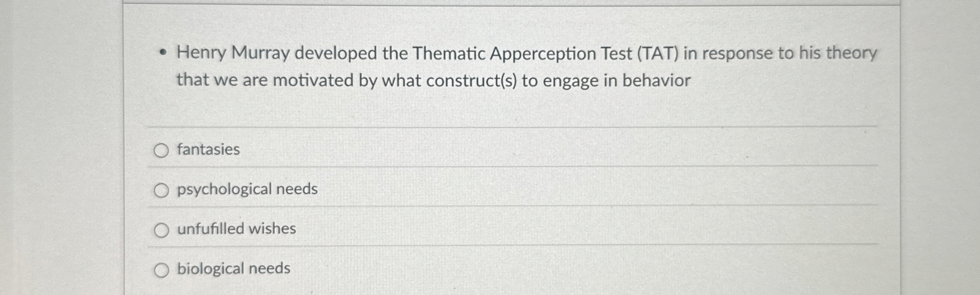
Task: Select the fantasies radio button
Action: pos(162,150)
